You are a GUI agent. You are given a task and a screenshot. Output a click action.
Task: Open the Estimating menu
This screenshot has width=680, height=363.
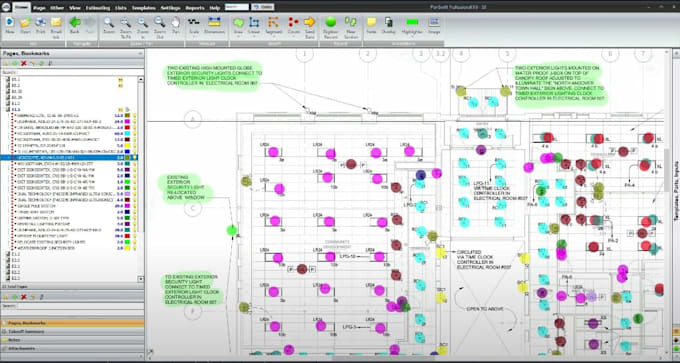98,7
